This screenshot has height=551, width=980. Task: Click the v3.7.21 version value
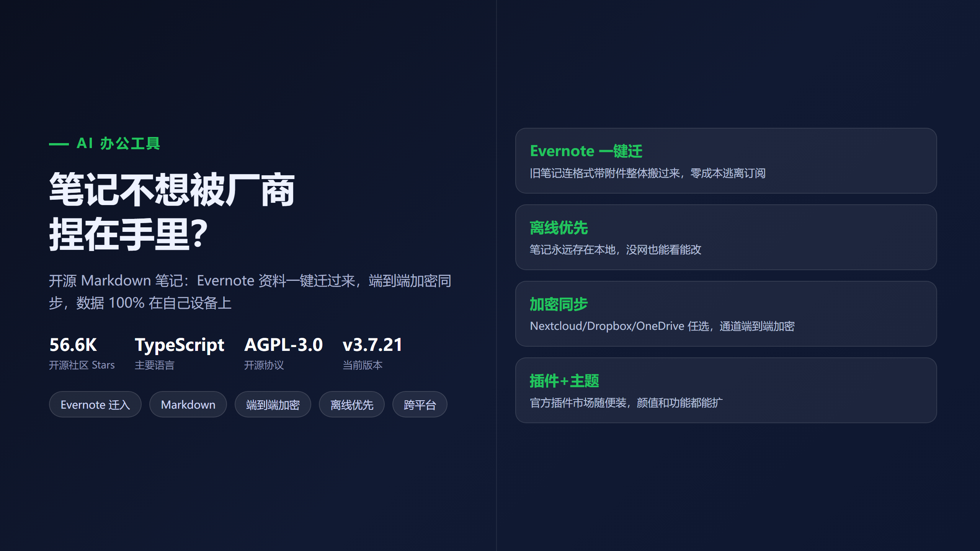coord(372,345)
